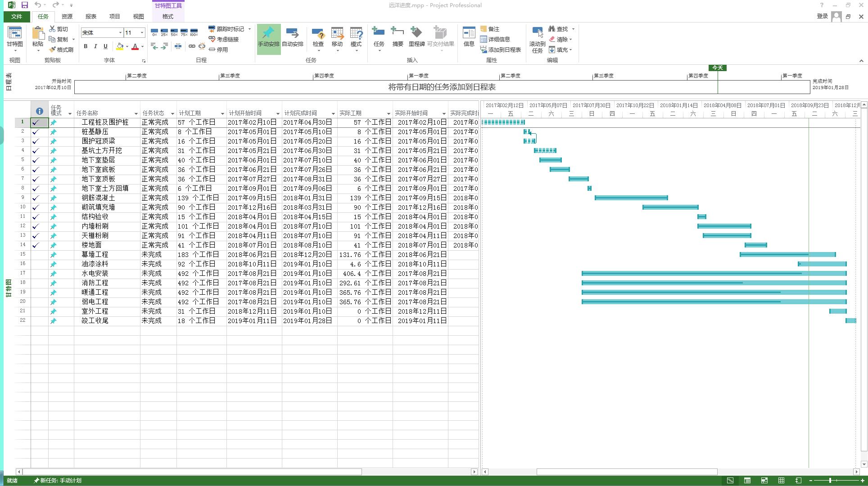Click the Link tasks chain icon
This screenshot has width=868, height=486.
(x=192, y=46)
